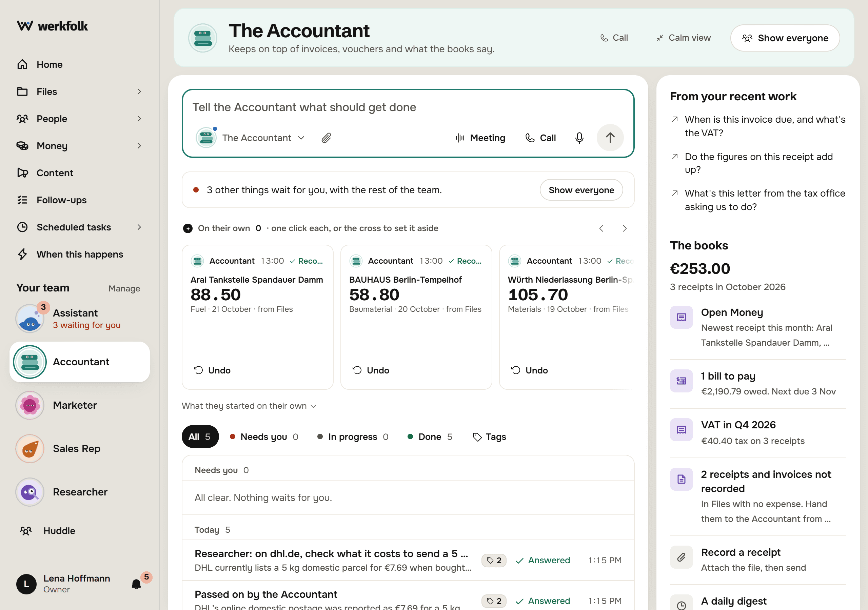Open A daily digest entry
The height and width of the screenshot is (610, 868).
click(x=758, y=601)
